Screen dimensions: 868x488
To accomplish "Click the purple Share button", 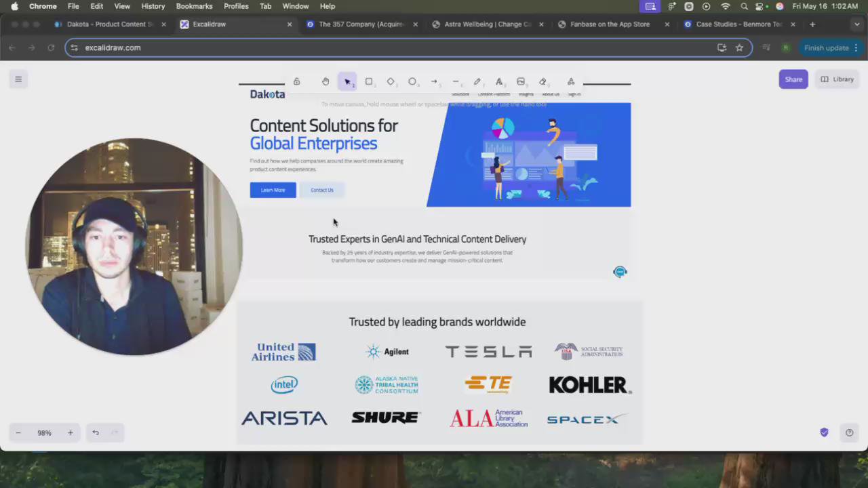I will (793, 79).
